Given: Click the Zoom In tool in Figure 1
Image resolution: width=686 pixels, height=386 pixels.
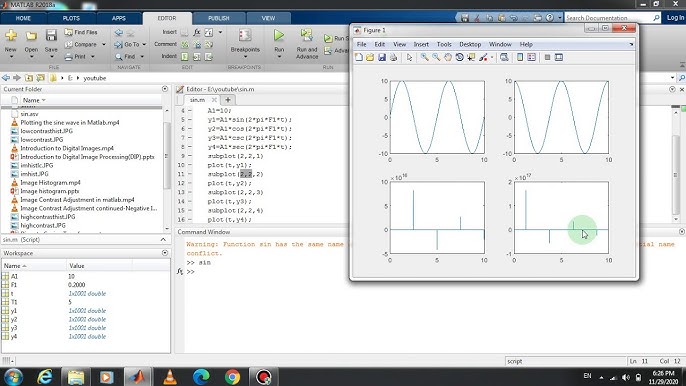Looking at the screenshot, I should point(424,57).
